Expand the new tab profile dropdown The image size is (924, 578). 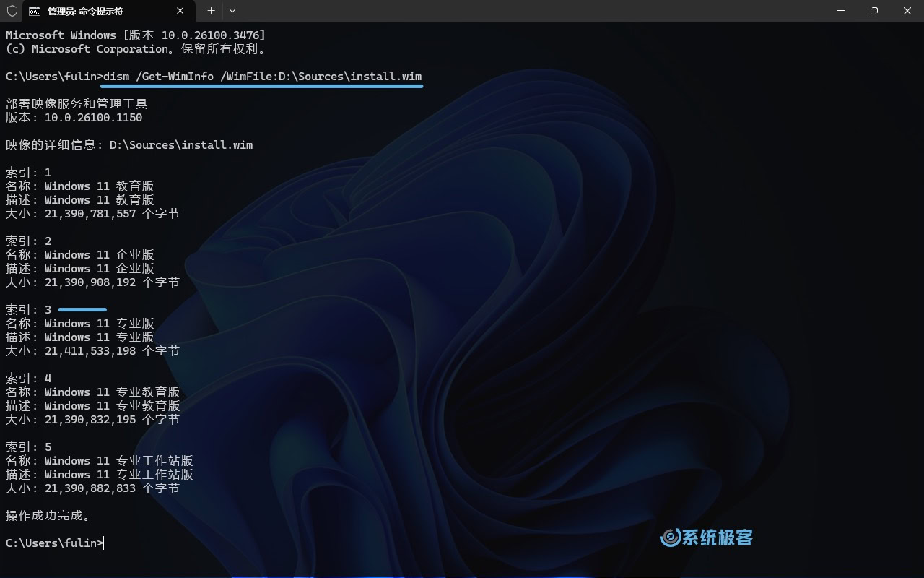tap(232, 11)
